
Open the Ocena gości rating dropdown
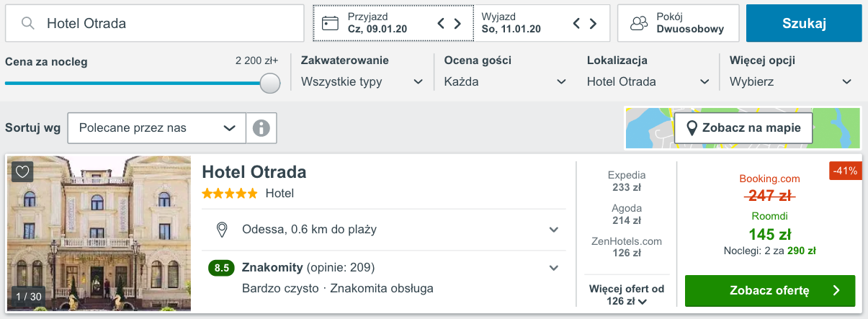(504, 81)
